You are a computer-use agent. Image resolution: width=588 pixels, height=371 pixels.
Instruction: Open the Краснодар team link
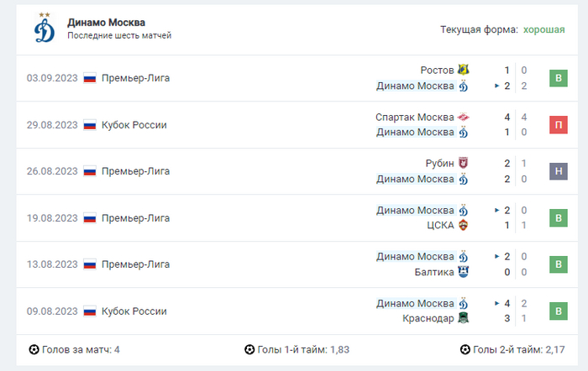click(428, 318)
